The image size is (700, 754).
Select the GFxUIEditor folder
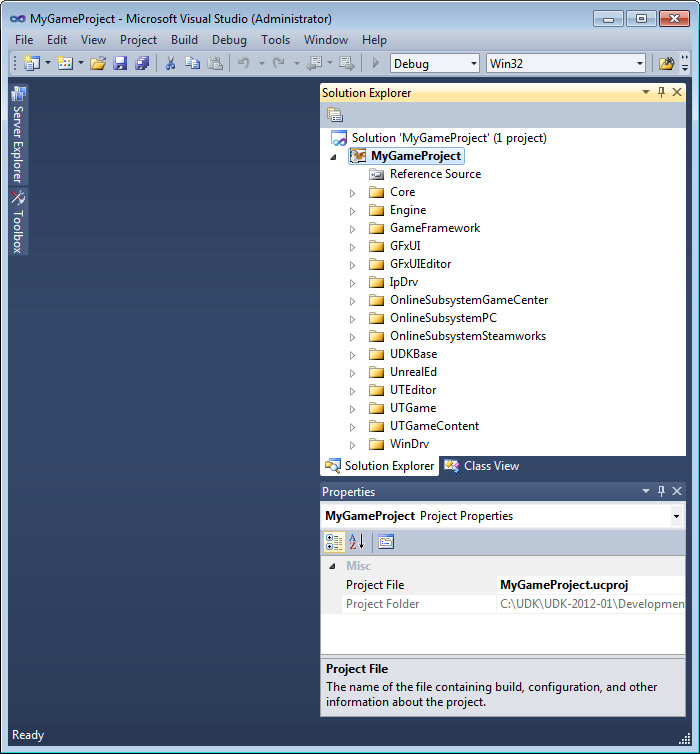point(420,264)
